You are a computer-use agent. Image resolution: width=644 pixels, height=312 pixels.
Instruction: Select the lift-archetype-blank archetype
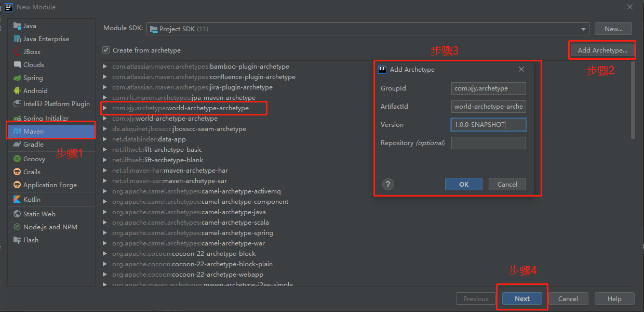(158, 160)
